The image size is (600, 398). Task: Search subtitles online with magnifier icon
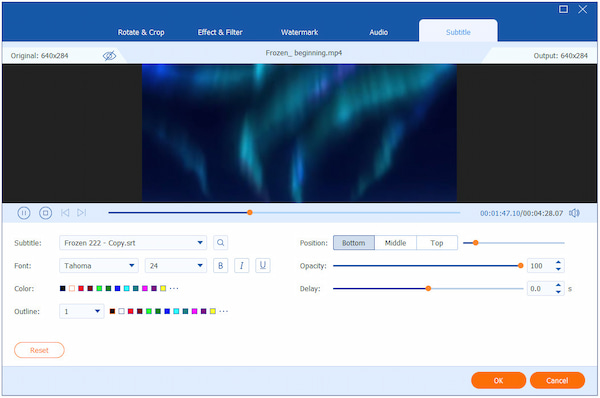220,243
